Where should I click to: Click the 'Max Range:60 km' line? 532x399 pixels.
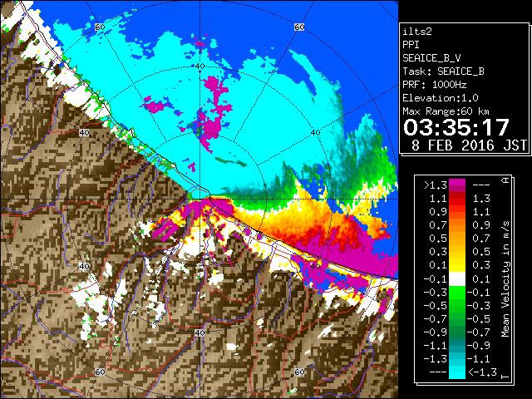click(x=446, y=111)
